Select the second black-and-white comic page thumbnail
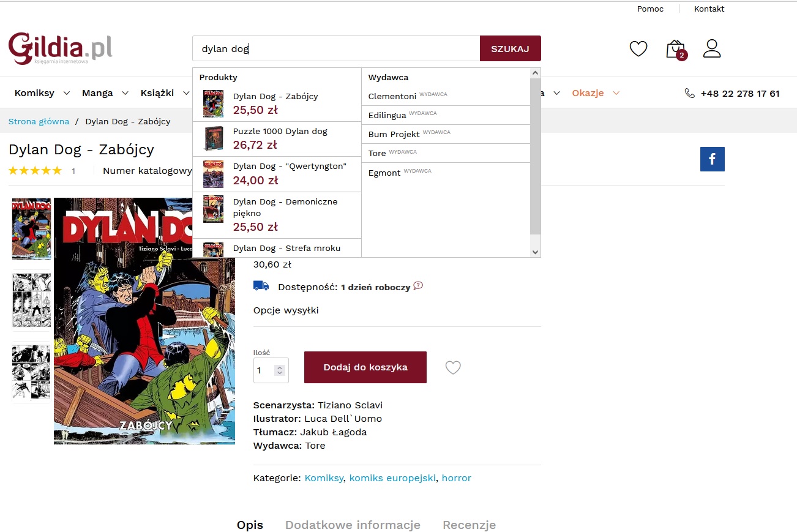Viewport: 797px width, 532px height. pos(31,372)
